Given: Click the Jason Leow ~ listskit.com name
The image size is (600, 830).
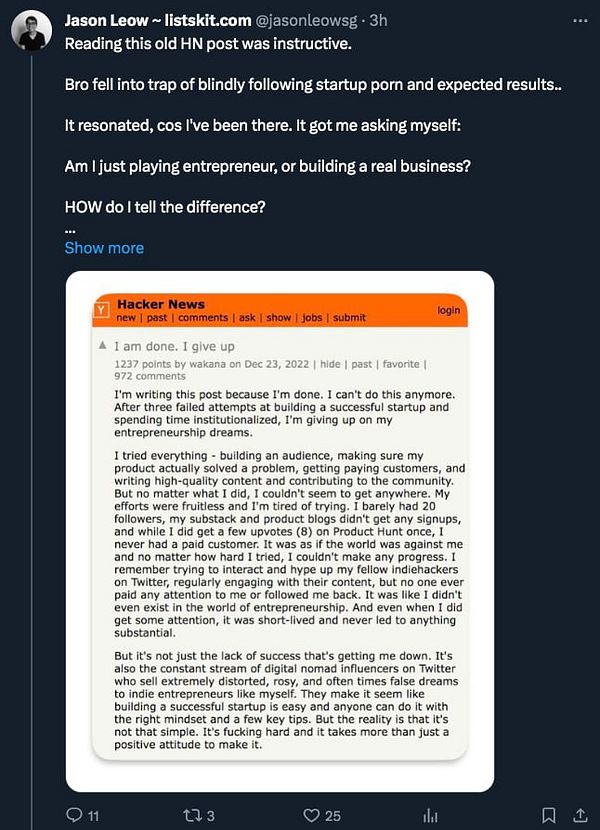Looking at the screenshot, I should [158, 21].
